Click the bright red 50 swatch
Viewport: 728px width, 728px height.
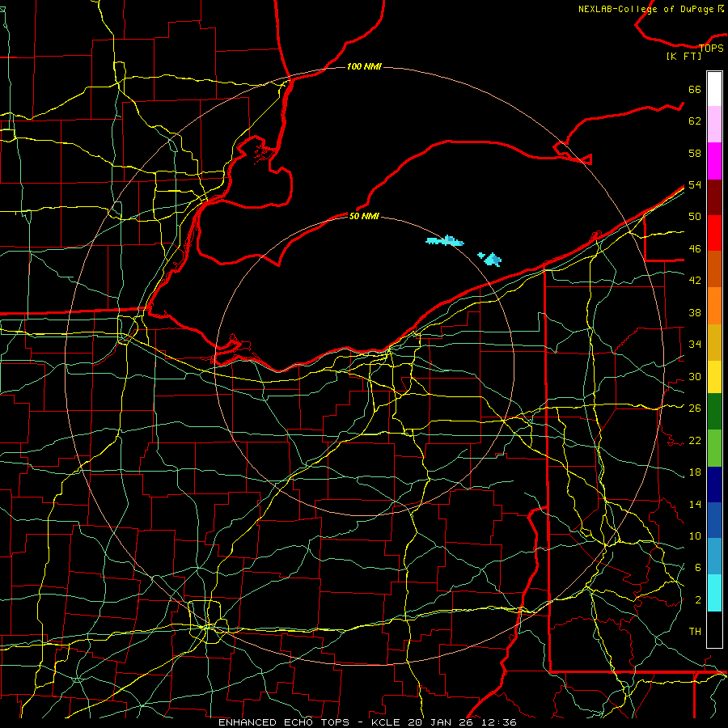tap(714, 233)
